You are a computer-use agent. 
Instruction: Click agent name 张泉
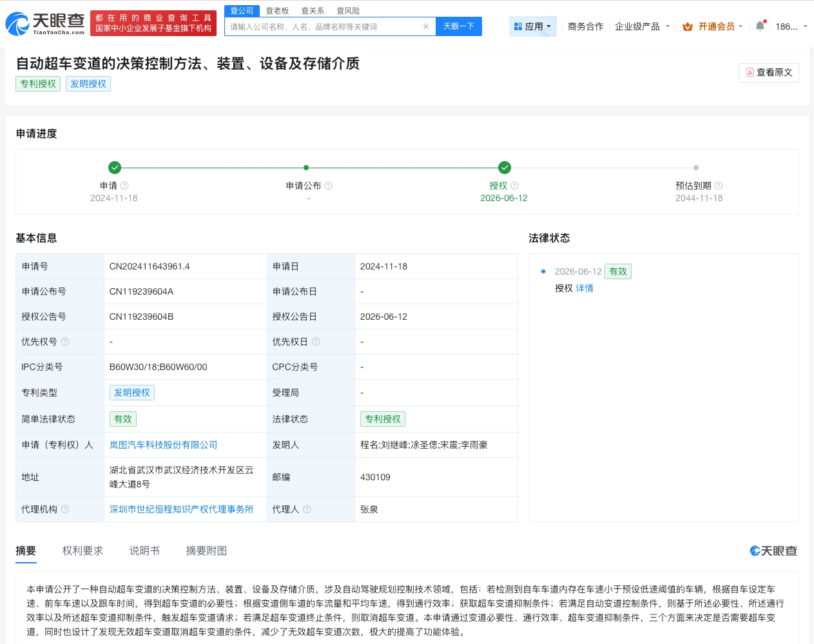pos(369,509)
